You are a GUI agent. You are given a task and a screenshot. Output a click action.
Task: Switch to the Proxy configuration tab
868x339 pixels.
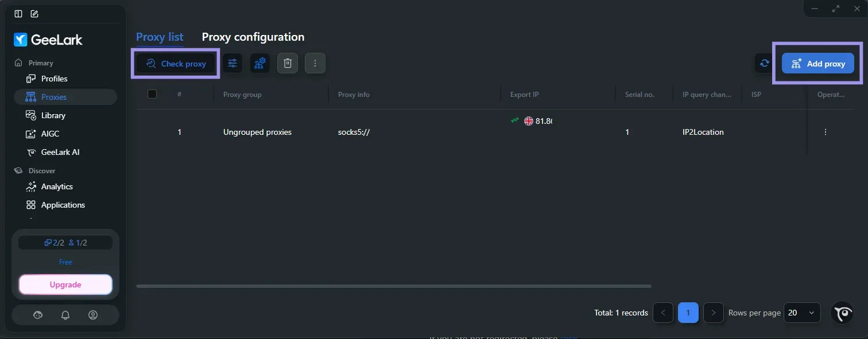(253, 37)
